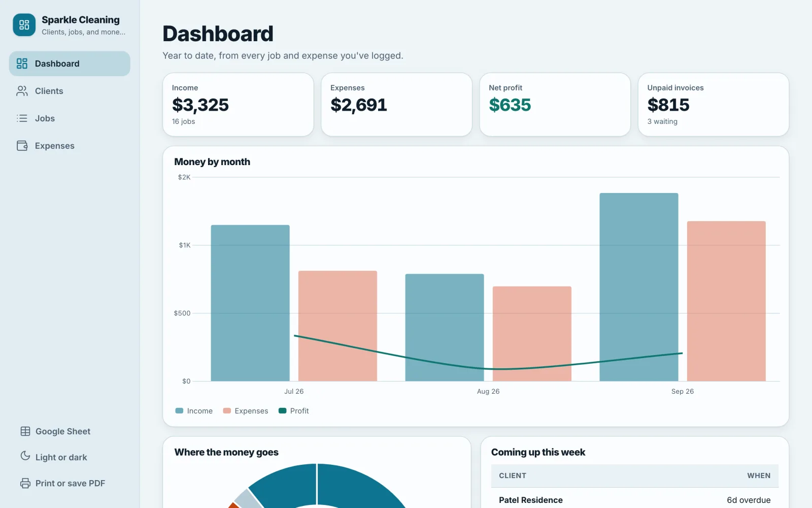Image resolution: width=812 pixels, height=508 pixels.
Task: Click the Unpaid invoices $815 value
Action: click(668, 105)
